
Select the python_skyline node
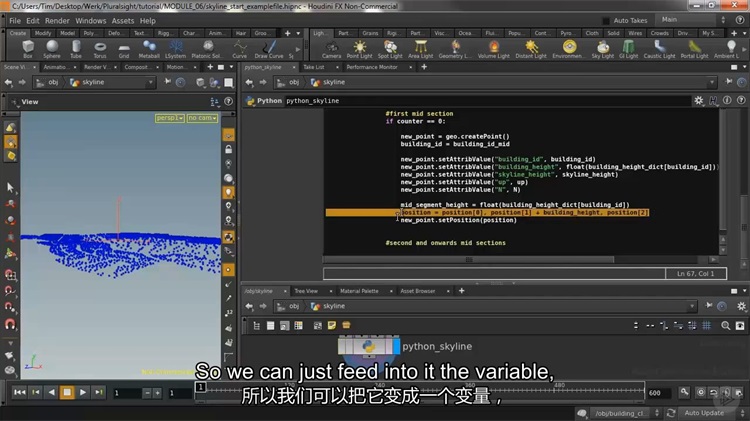[368, 346]
